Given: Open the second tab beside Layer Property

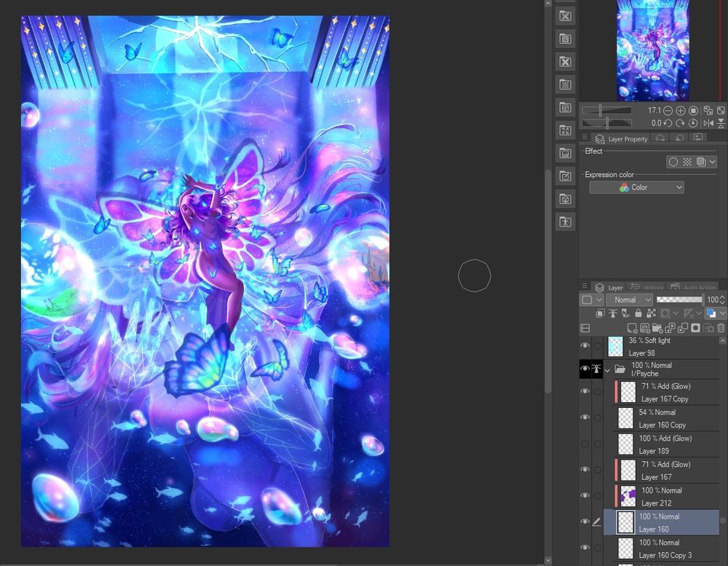Looking at the screenshot, I should (x=660, y=138).
